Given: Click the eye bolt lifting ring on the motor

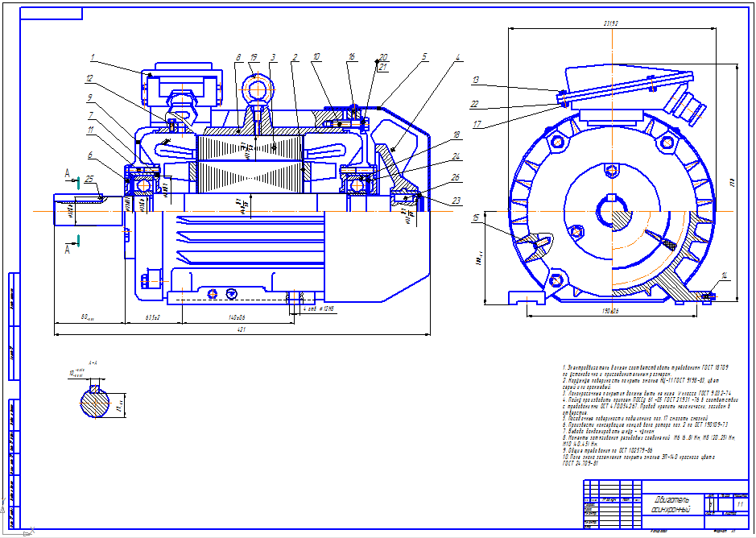Looking at the screenshot, I should point(258,90).
